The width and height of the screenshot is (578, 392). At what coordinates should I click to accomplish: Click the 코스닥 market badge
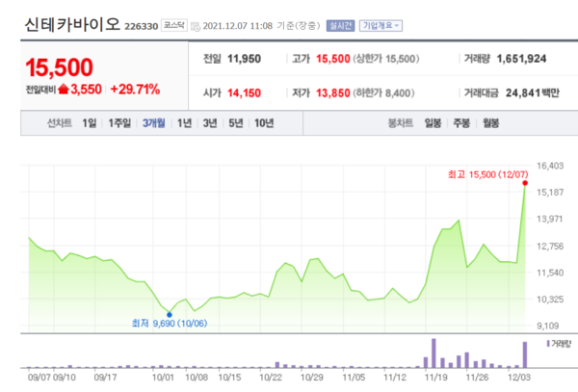click(174, 25)
